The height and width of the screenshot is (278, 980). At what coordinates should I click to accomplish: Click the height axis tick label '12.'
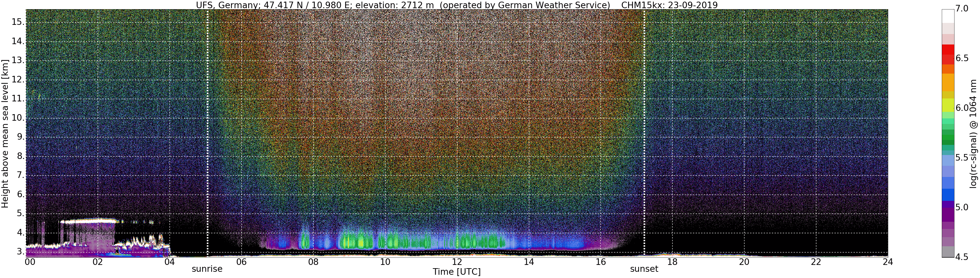(x=18, y=80)
